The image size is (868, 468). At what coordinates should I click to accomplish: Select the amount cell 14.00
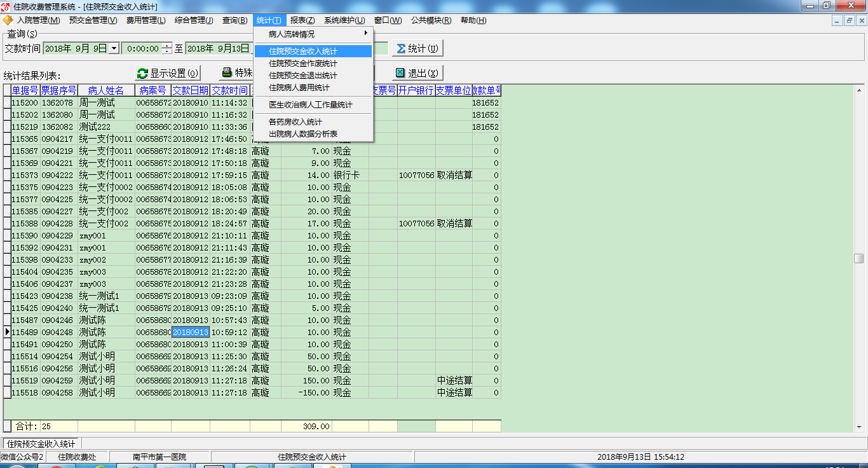coord(306,175)
